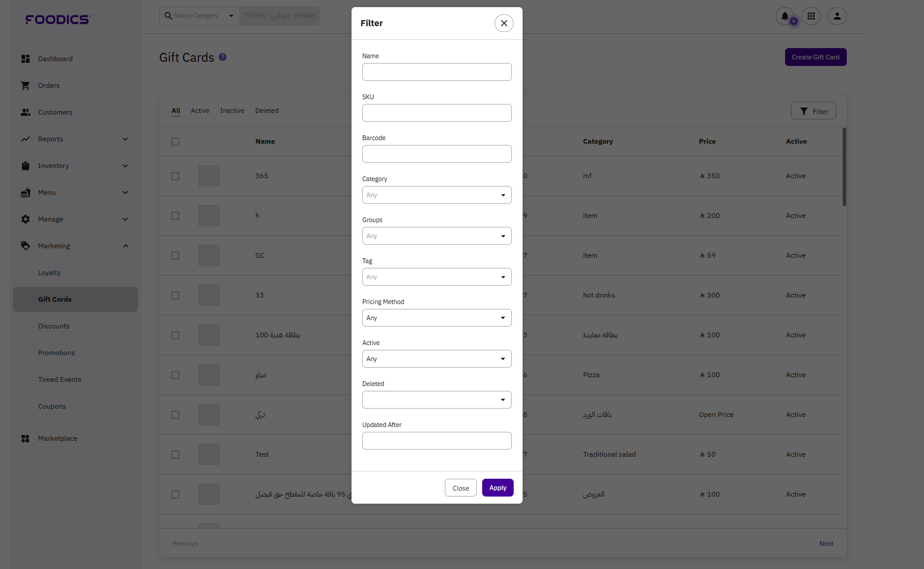Image resolution: width=924 pixels, height=569 pixels.
Task: Open the Deleted dropdown in Filter
Action: tap(436, 400)
